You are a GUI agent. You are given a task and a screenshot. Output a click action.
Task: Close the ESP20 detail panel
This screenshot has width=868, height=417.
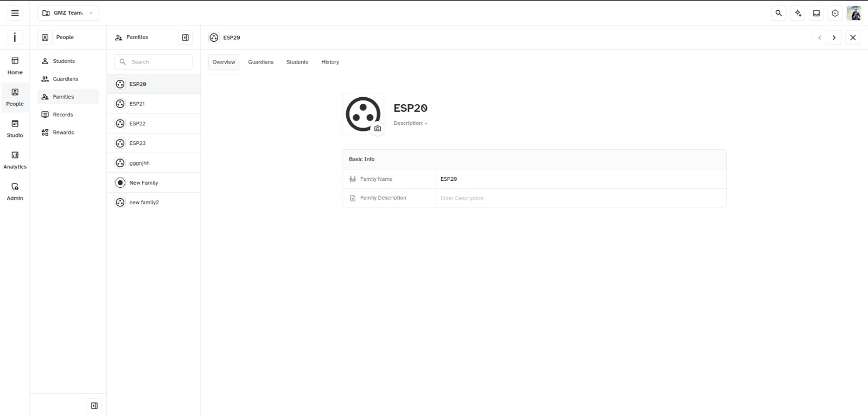click(853, 37)
